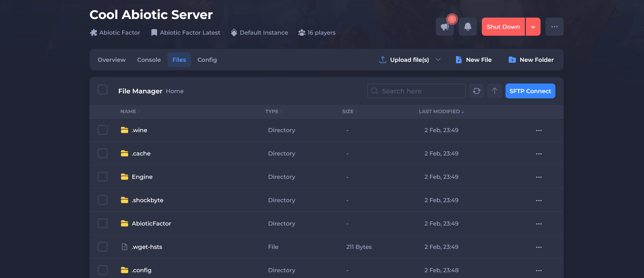Viewport: 644px width, 278px height.
Task: Click the Home breadcrumb link
Action: coord(175,91)
